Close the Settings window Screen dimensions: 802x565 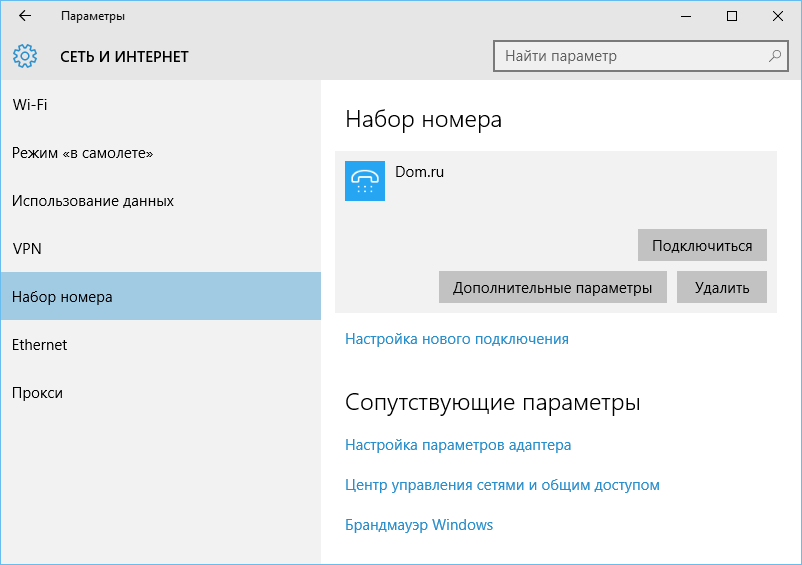pos(777,16)
